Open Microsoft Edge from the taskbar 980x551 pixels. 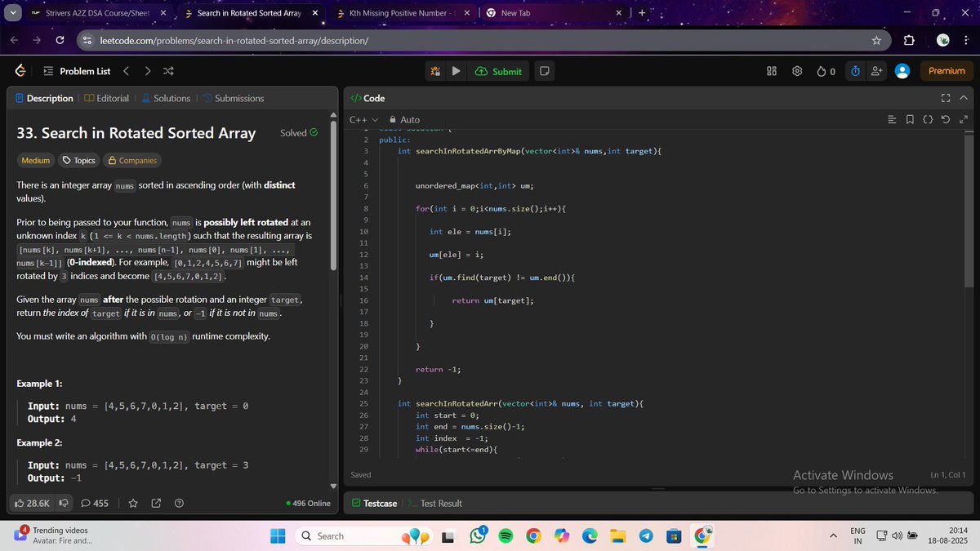tap(590, 536)
